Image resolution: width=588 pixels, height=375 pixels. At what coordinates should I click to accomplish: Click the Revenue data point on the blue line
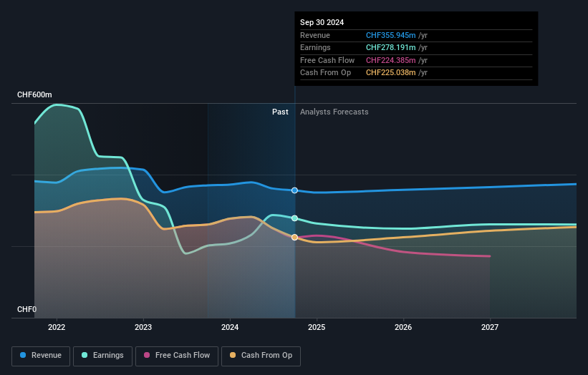click(x=295, y=190)
